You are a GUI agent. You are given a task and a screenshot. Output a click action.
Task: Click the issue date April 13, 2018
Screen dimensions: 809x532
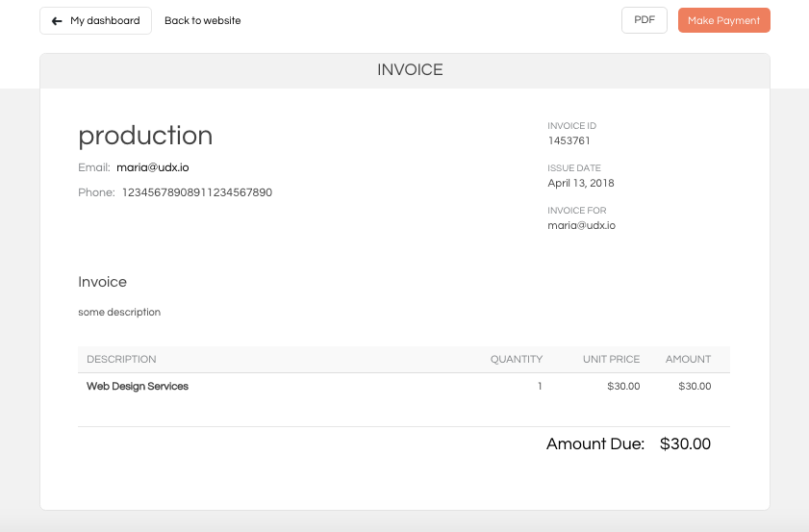coord(581,183)
